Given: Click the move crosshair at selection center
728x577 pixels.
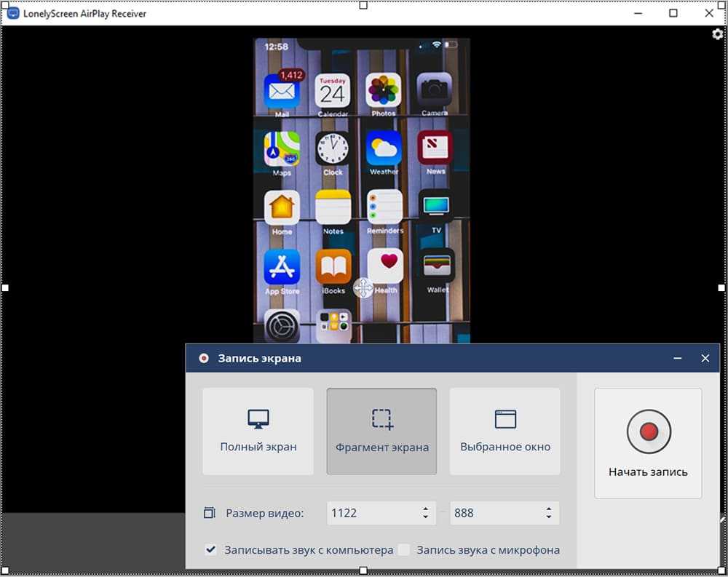Looking at the screenshot, I should point(363,288).
